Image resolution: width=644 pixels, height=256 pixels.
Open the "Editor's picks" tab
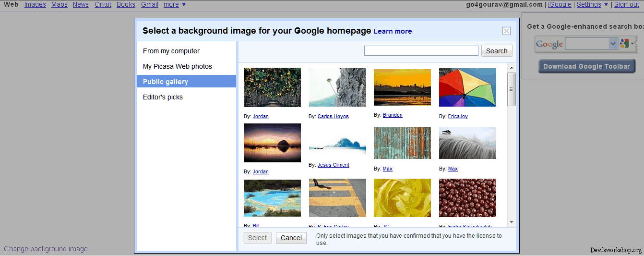point(163,97)
